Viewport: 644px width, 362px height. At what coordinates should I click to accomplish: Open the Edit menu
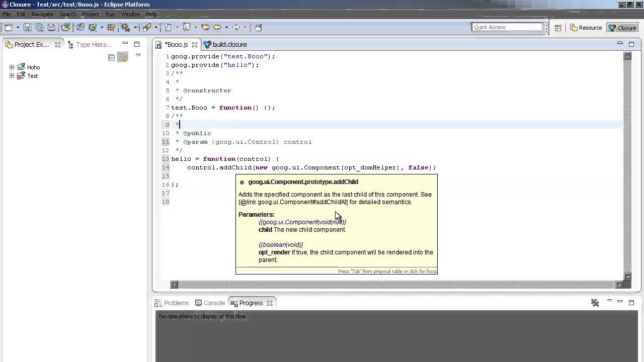pos(21,14)
